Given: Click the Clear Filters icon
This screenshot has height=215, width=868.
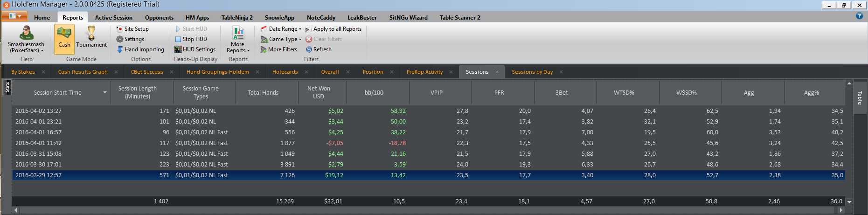Looking at the screenshot, I should pyautogui.click(x=308, y=39).
